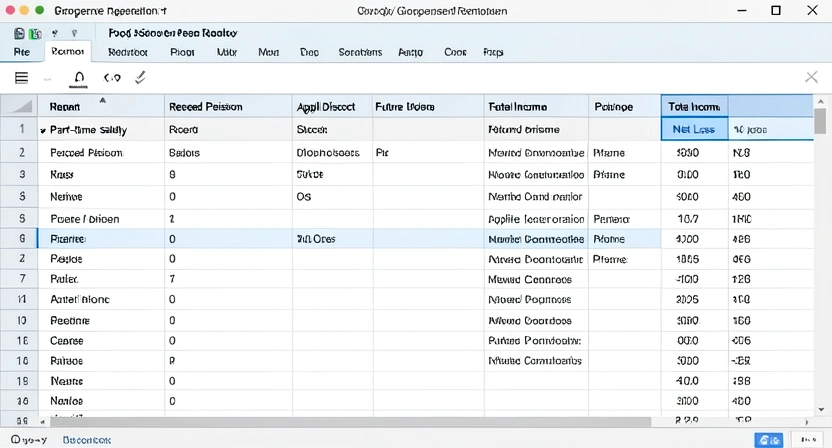The height and width of the screenshot is (448, 832).
Task: Click the Diophotsoers cell
Action: (x=332, y=153)
